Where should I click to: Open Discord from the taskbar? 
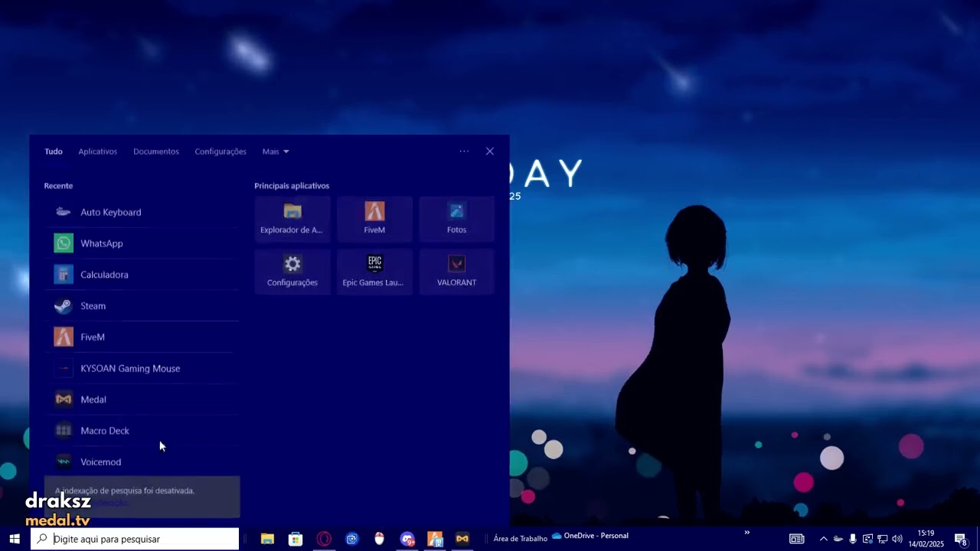(407, 539)
